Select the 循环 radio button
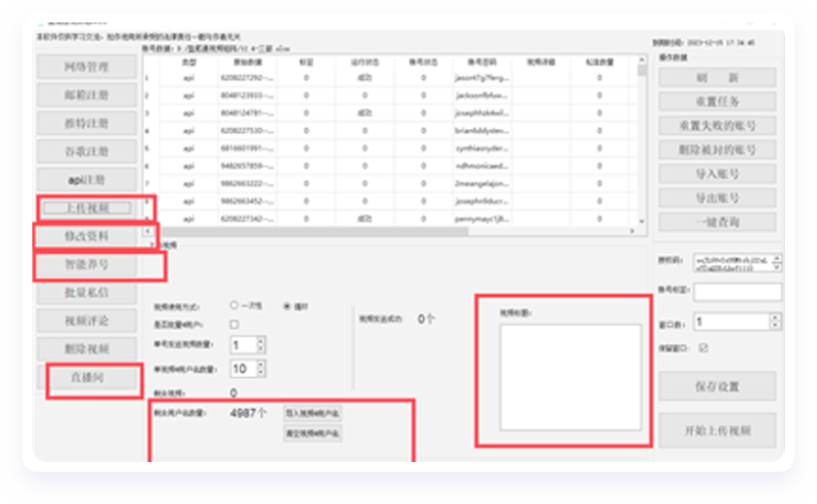 pyautogui.click(x=286, y=305)
